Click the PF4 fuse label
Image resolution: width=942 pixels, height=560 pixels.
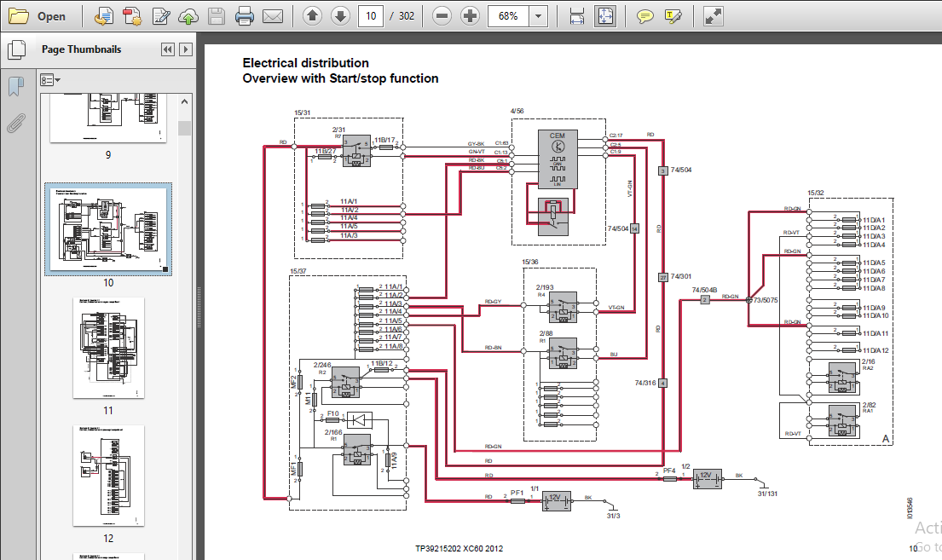point(669,471)
